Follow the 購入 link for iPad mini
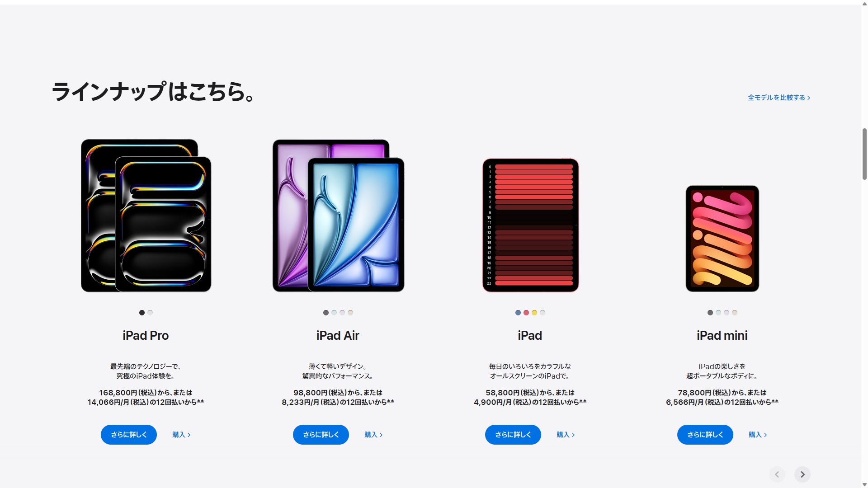The height and width of the screenshot is (488, 868). [x=758, y=435]
